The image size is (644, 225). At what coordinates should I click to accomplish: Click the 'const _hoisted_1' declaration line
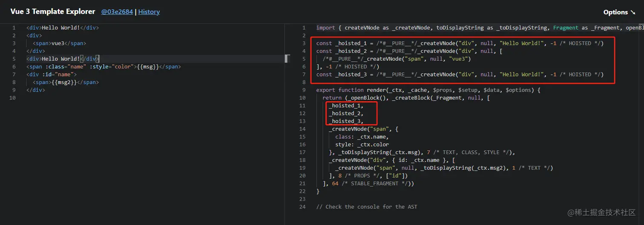point(460,43)
